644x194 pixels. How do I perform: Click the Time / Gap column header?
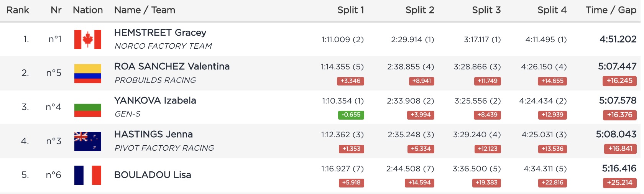[611, 10]
